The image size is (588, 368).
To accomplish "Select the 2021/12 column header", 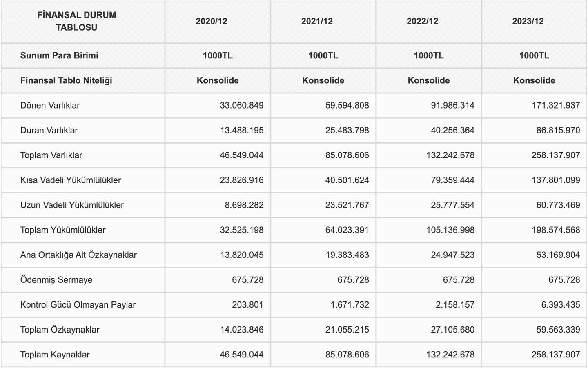I will (x=317, y=21).
